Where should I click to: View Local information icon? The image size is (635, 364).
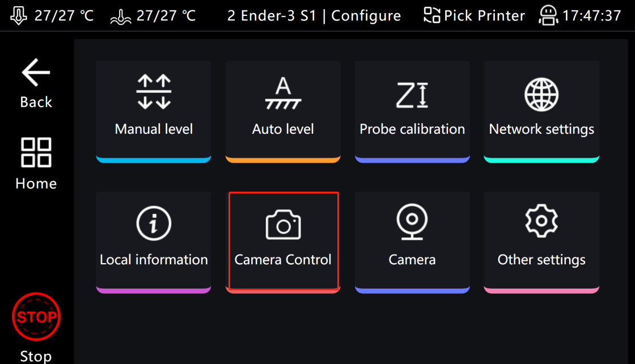(x=154, y=223)
